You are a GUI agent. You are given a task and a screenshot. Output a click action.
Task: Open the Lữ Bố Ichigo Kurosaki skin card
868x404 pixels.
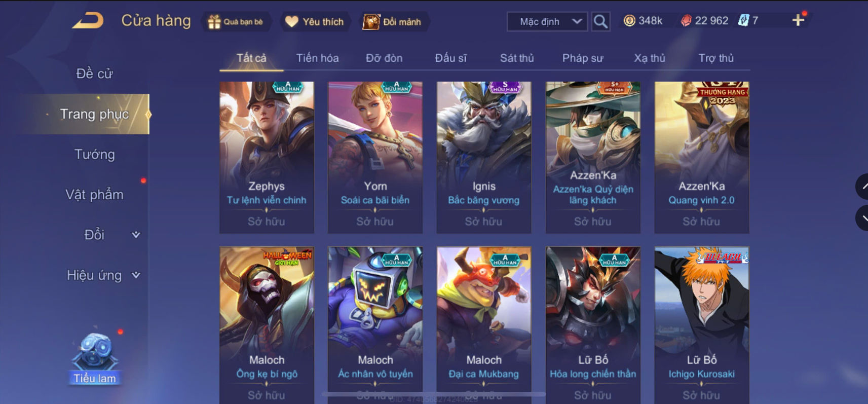701,324
